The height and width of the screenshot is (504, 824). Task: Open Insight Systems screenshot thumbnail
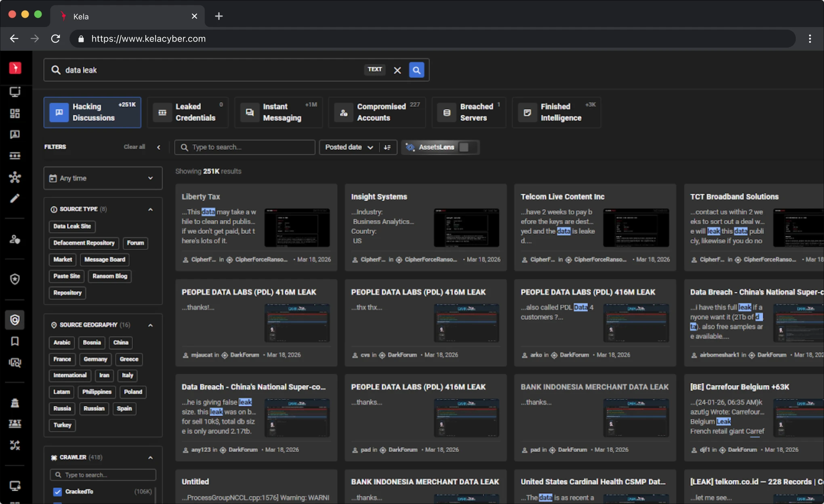coord(467,228)
